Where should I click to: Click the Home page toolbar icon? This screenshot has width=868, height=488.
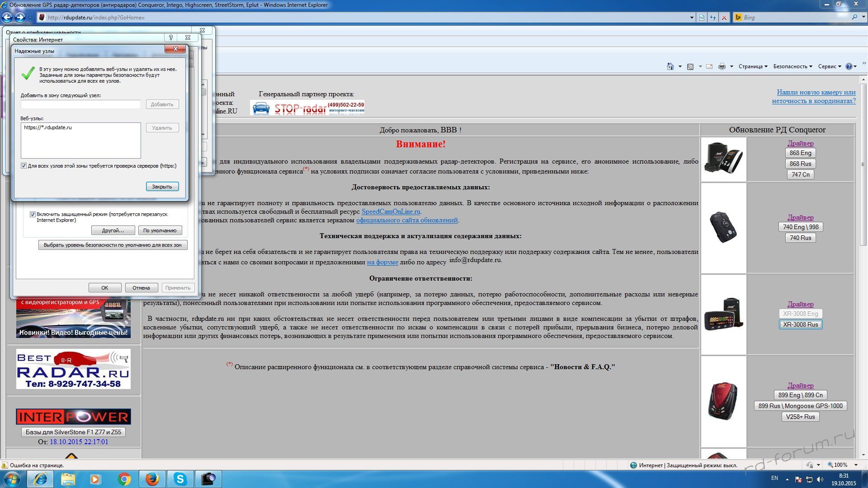coord(670,66)
